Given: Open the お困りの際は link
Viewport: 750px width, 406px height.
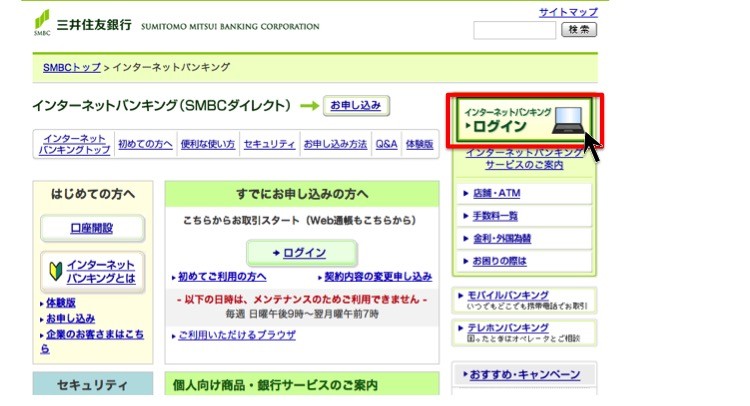Looking at the screenshot, I should coord(499,261).
